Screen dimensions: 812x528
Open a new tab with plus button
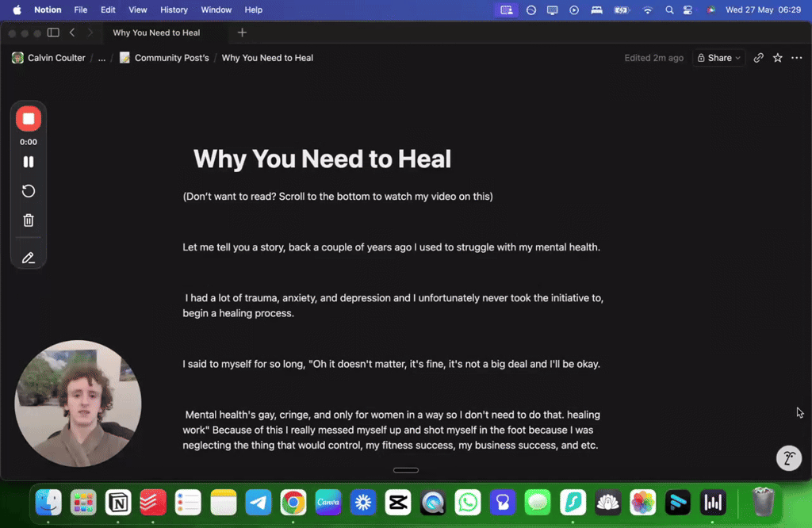(242, 33)
